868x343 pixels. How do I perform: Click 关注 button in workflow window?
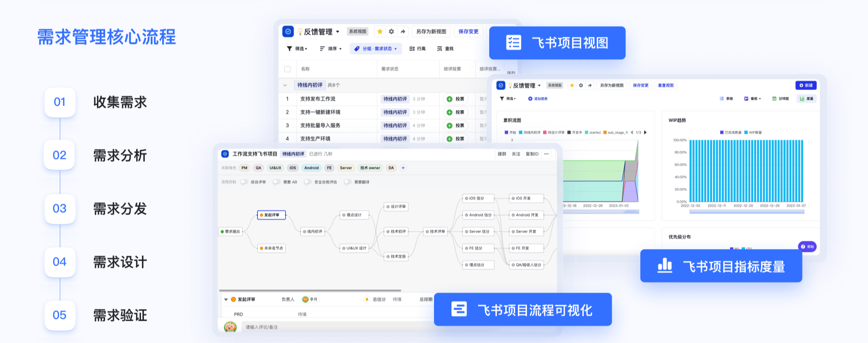click(x=516, y=154)
